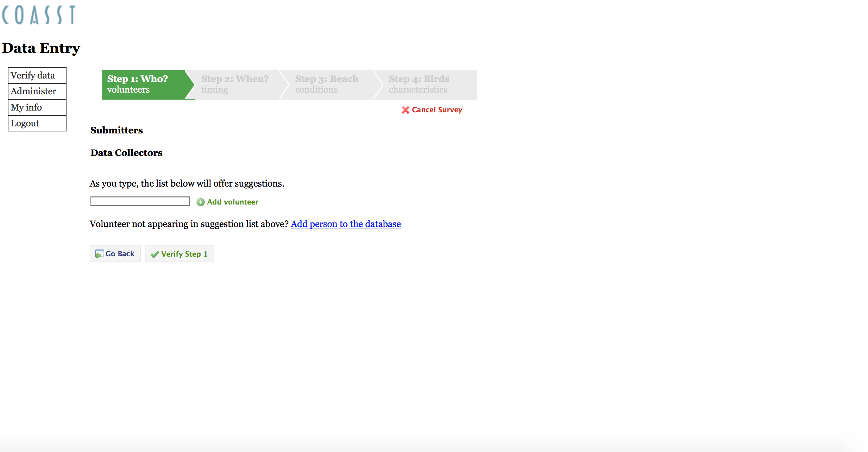Switch to Step 2: When? timing
Image resolution: width=868 pixels, height=452 pixels.
(237, 84)
